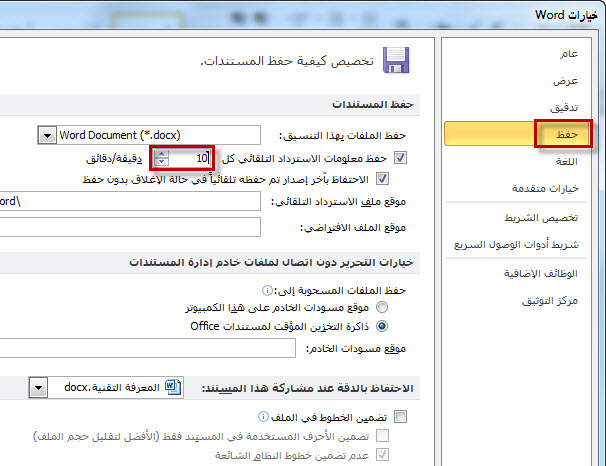The width and height of the screenshot is (606, 466).
Task: Click the AutoRecover file location field
Action: coord(130,201)
